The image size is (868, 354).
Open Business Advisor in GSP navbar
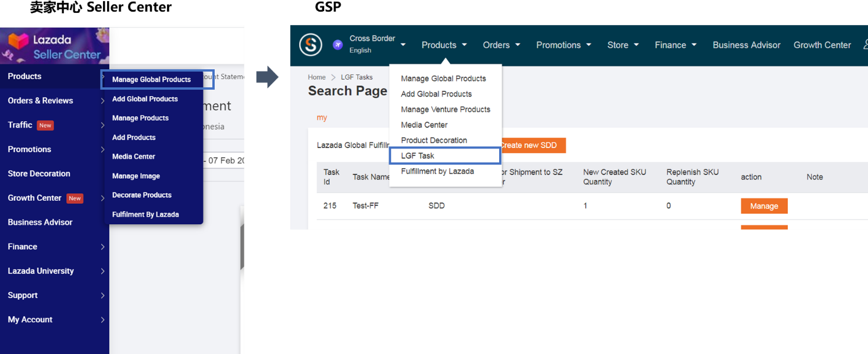point(746,45)
